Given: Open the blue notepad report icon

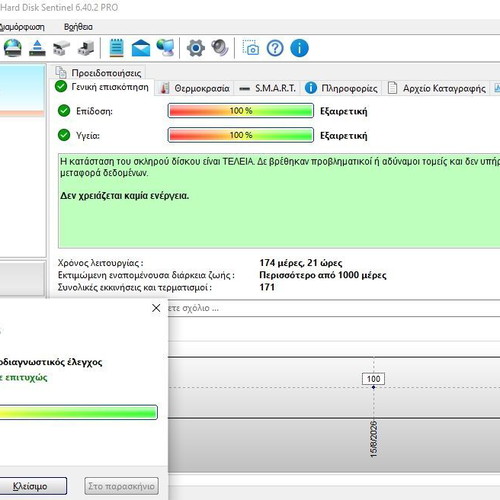Looking at the screenshot, I should 116,48.
